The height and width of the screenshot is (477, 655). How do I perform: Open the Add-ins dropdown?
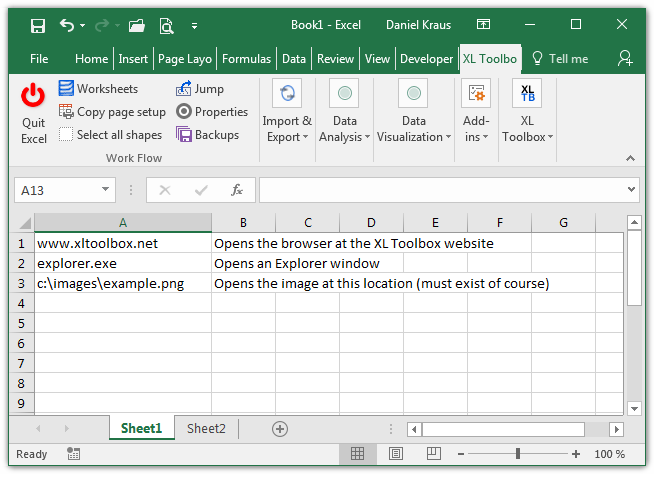(x=476, y=112)
